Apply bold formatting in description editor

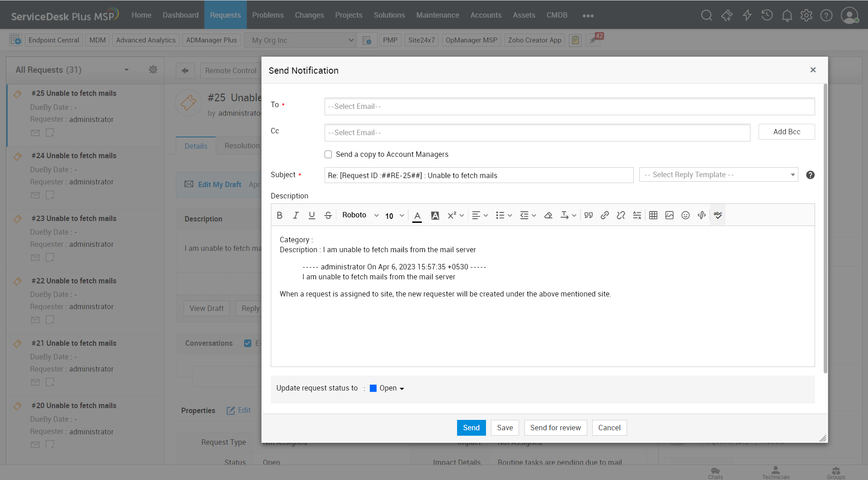(279, 215)
